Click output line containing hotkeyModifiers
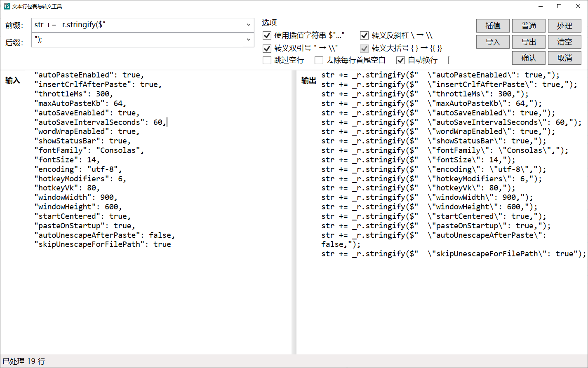Screen dimensions: 588x368 point(432,179)
